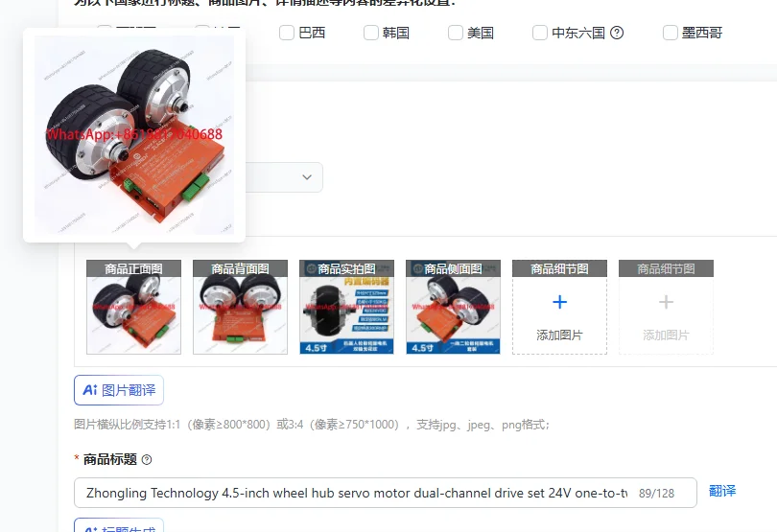777x532 pixels.
Task: Expand the dropdown chevron below the countries
Action: [x=307, y=176]
